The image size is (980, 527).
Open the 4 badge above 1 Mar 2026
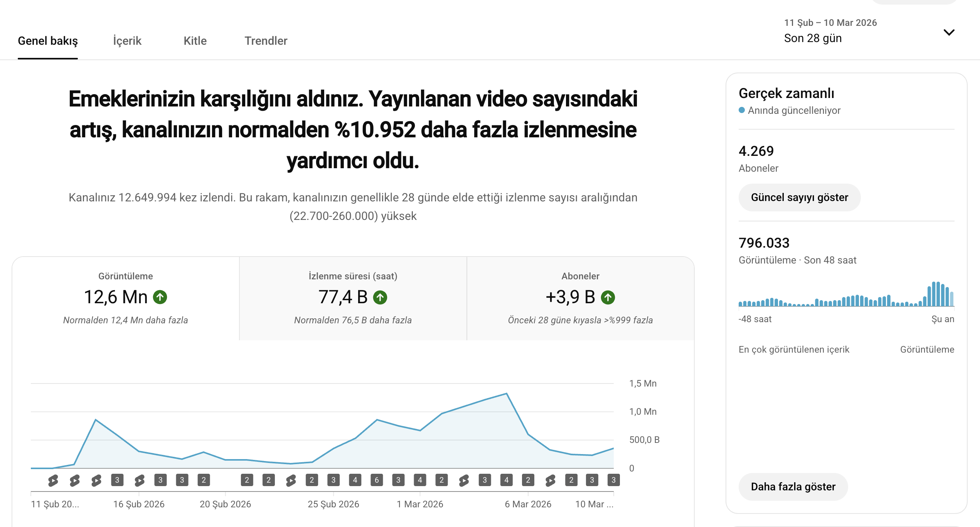point(420,480)
